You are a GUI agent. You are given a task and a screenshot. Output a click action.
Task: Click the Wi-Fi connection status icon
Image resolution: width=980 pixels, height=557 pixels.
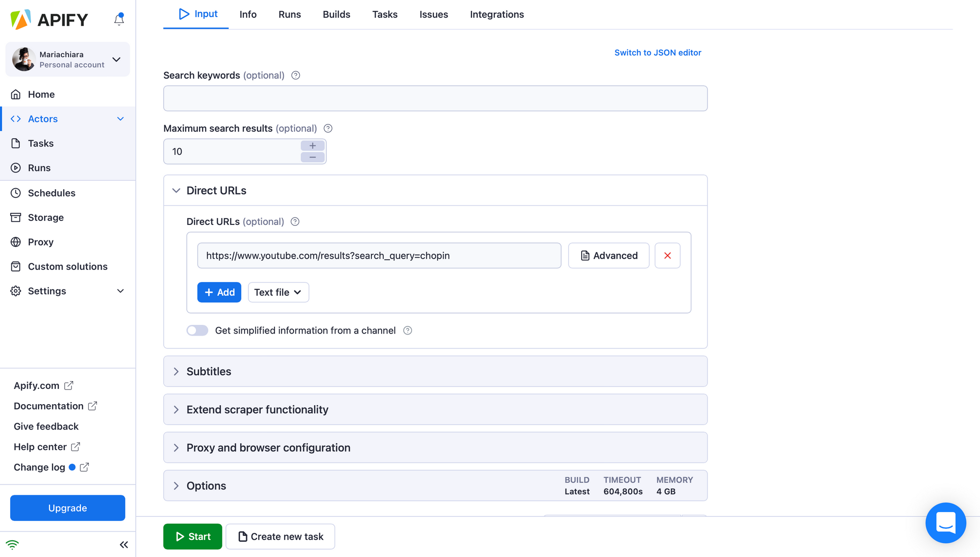pyautogui.click(x=12, y=545)
